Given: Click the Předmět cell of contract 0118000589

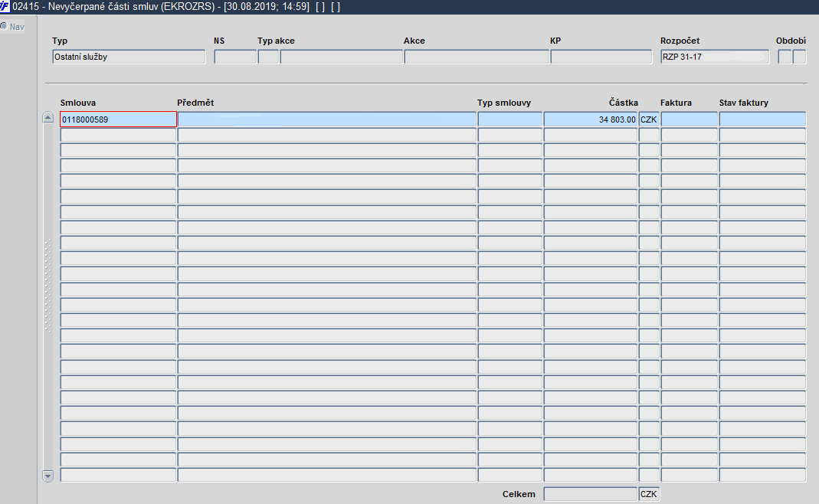Looking at the screenshot, I should click(327, 119).
